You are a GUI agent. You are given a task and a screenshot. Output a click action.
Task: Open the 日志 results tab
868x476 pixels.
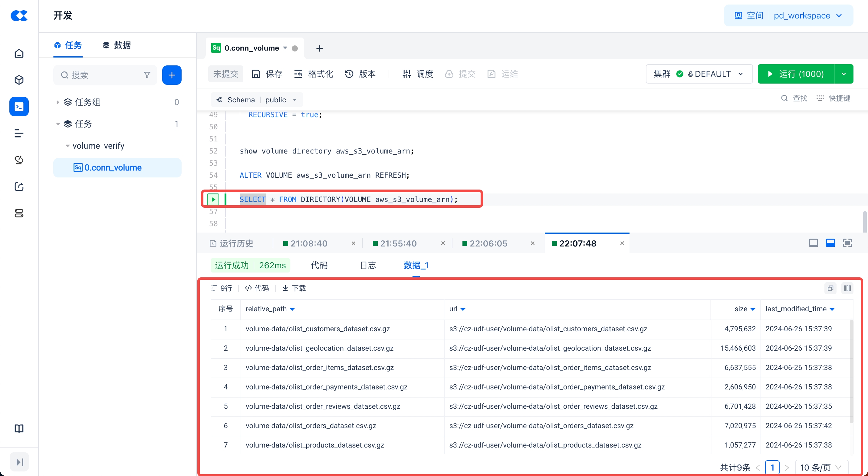click(x=368, y=265)
